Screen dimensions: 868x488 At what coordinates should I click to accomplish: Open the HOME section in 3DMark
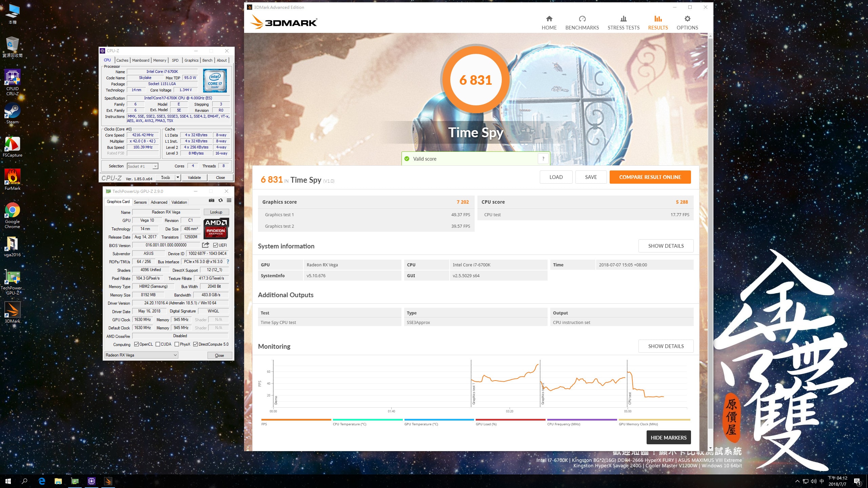[x=549, y=23]
